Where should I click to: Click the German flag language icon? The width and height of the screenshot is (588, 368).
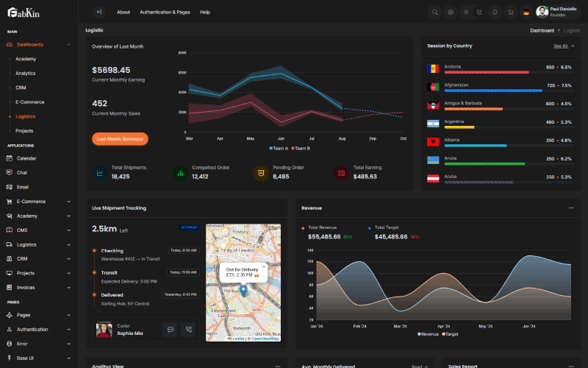(x=526, y=12)
